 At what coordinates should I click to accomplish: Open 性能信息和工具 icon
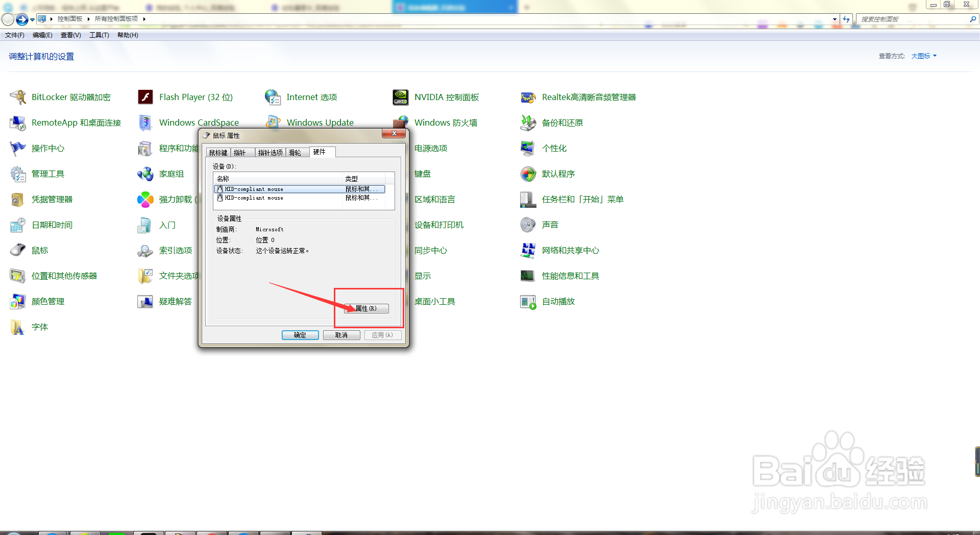pos(528,276)
